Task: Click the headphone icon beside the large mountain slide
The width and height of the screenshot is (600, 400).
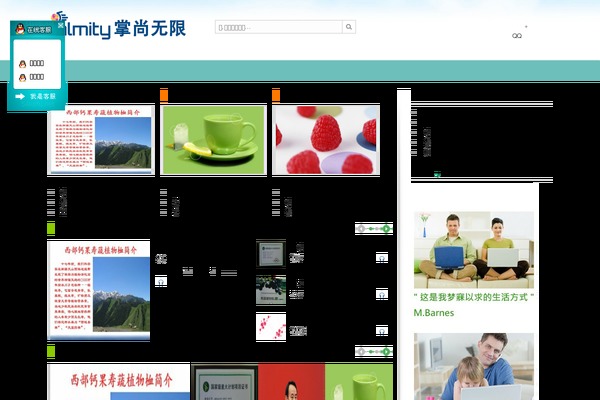Action: pos(161,282)
